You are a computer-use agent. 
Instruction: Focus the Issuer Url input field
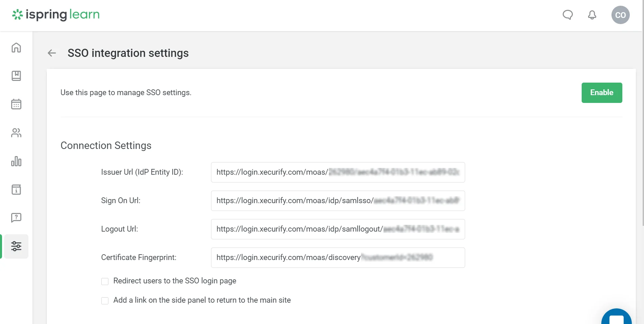338,172
